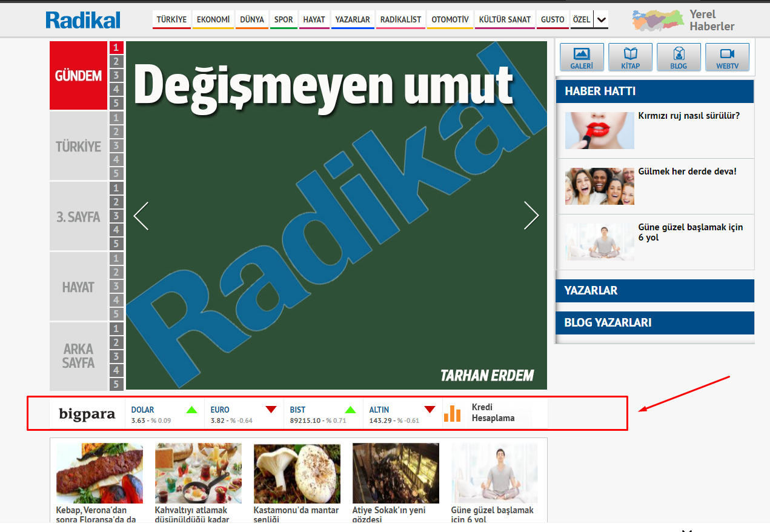
Task: Open the Kastamonu mushroom thumbnail
Action: pyautogui.click(x=297, y=473)
